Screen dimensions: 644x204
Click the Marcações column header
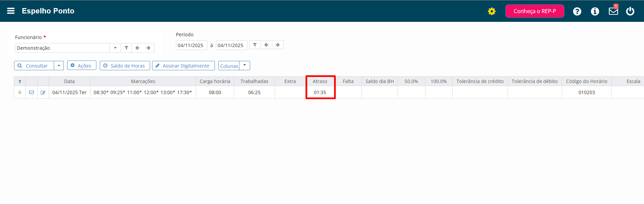click(143, 81)
